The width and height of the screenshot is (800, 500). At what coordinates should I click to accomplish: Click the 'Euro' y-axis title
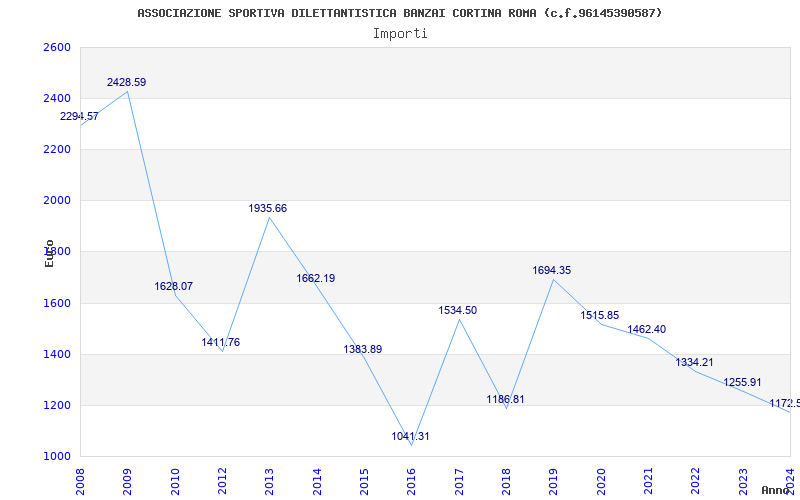coord(49,253)
